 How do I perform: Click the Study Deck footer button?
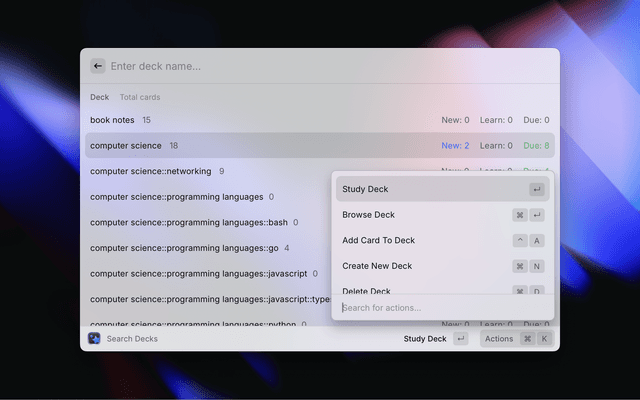point(425,339)
